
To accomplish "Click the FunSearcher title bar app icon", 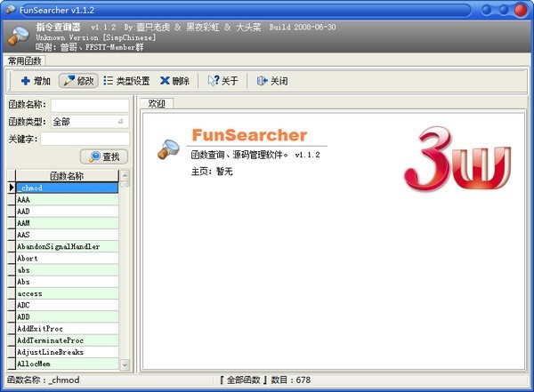I will [x=9, y=8].
